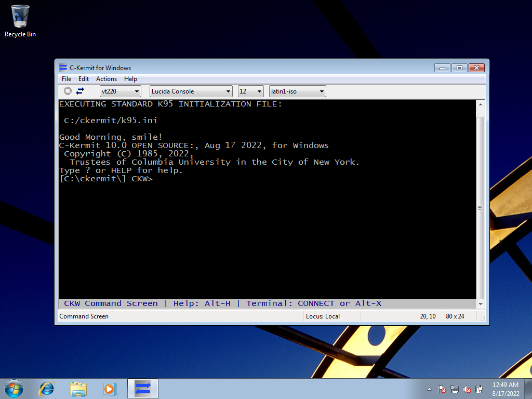The width and height of the screenshot is (532, 399).
Task: Select the C-Kermit taskbar button
Action: pos(143,389)
